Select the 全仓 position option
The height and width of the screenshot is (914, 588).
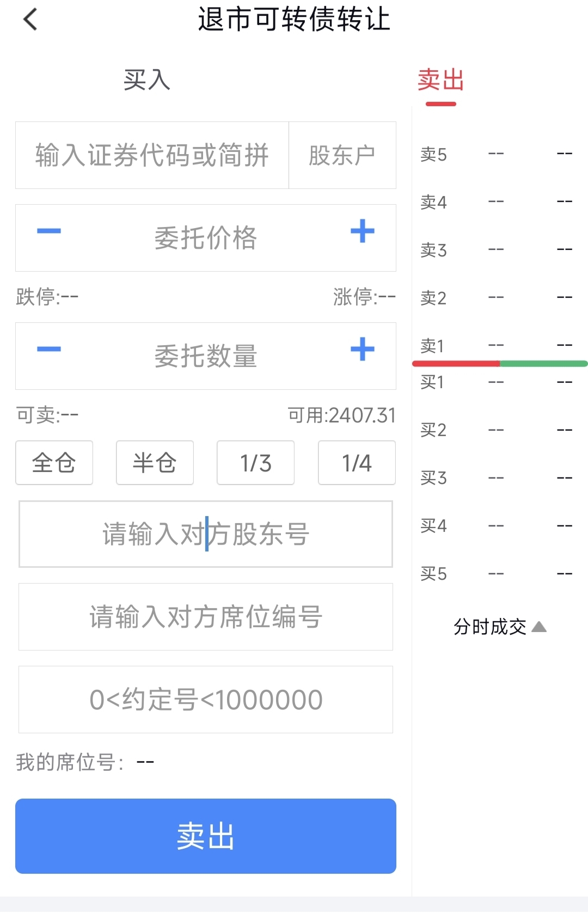tap(54, 463)
